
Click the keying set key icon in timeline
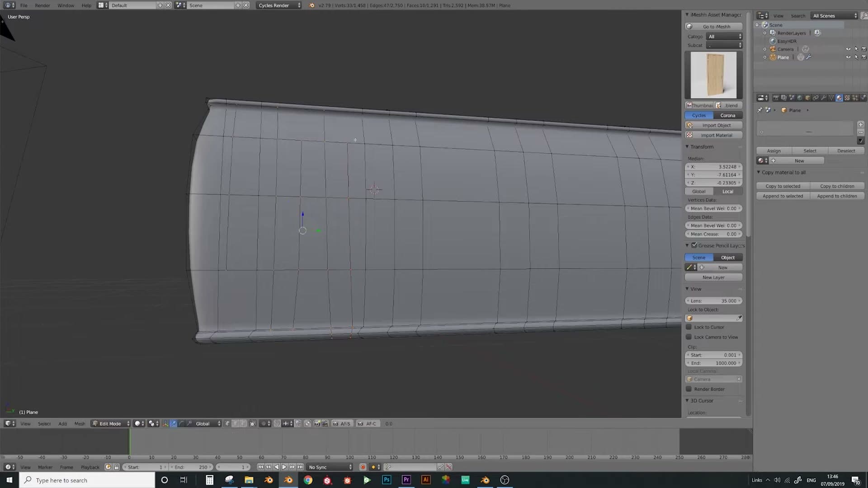tap(387, 467)
